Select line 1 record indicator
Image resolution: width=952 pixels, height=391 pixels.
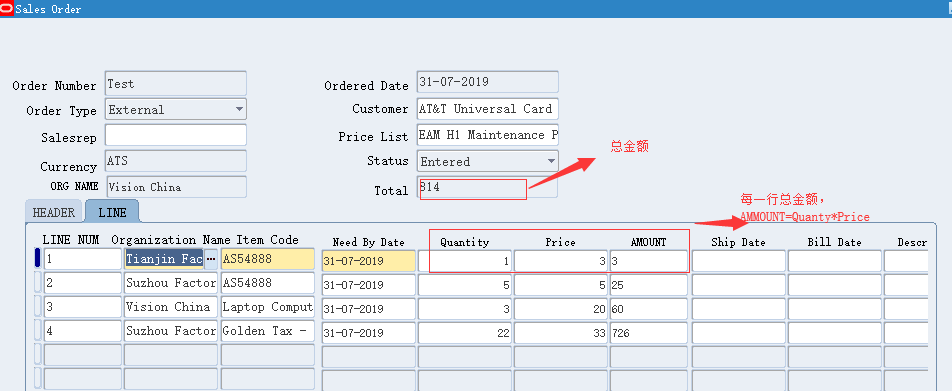[x=38, y=259]
